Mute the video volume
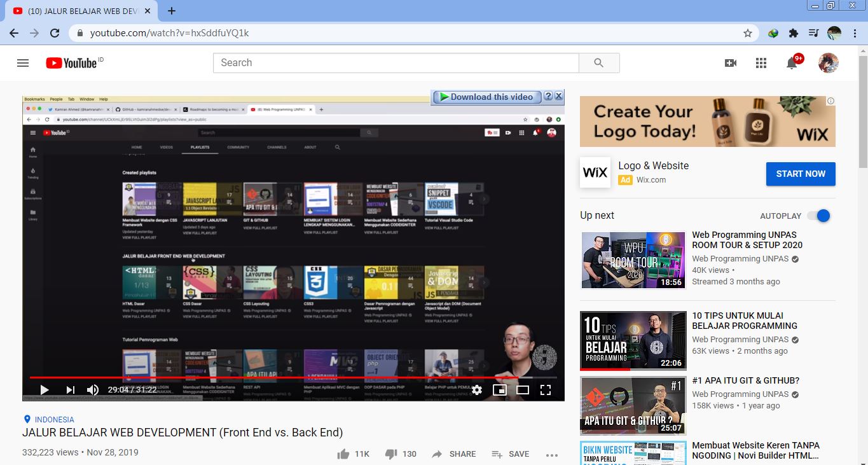The height and width of the screenshot is (465, 868). (x=93, y=389)
